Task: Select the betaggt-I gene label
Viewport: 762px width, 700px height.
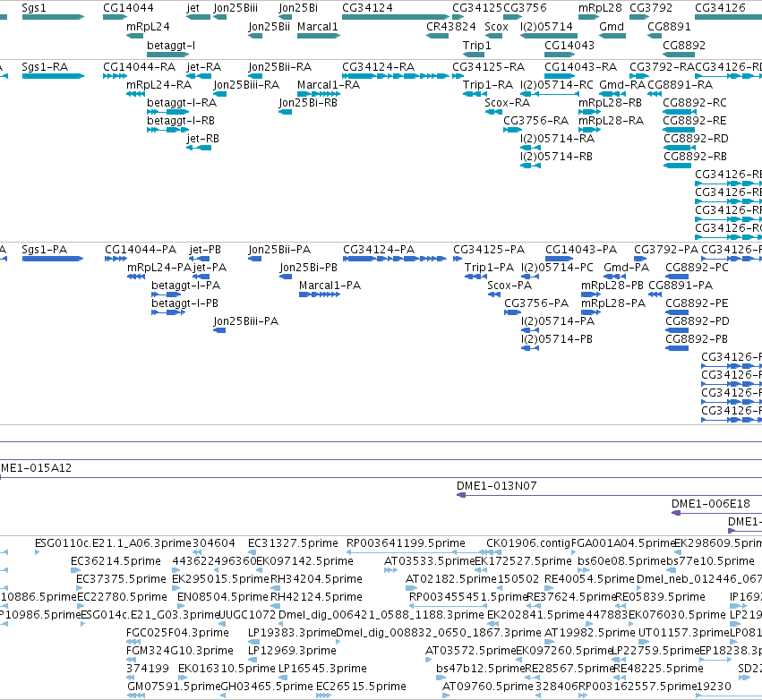Action: pyautogui.click(x=171, y=45)
